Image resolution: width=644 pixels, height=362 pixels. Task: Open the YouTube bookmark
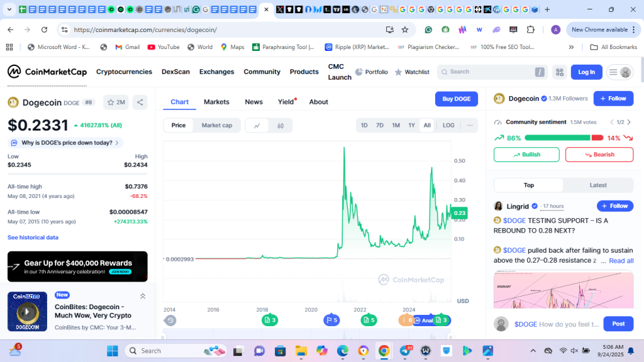(164, 47)
